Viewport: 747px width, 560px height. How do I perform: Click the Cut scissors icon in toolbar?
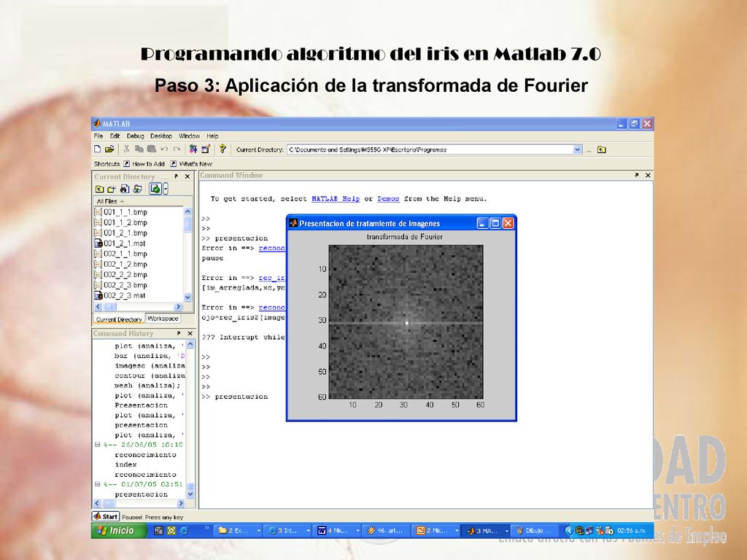126,149
